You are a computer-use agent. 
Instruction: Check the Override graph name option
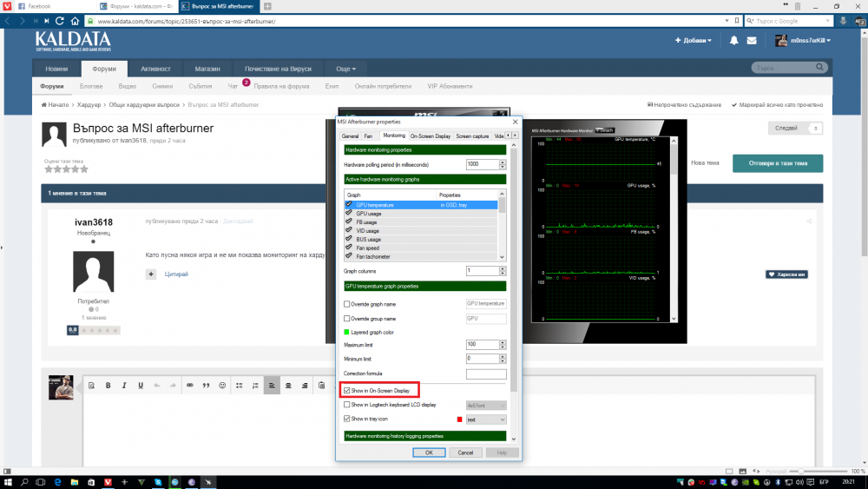pyautogui.click(x=347, y=304)
